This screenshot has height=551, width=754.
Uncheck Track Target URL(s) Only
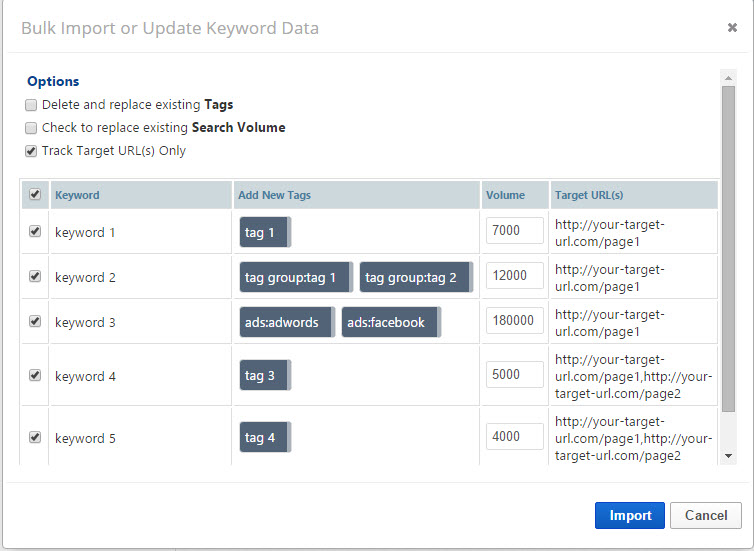point(32,151)
